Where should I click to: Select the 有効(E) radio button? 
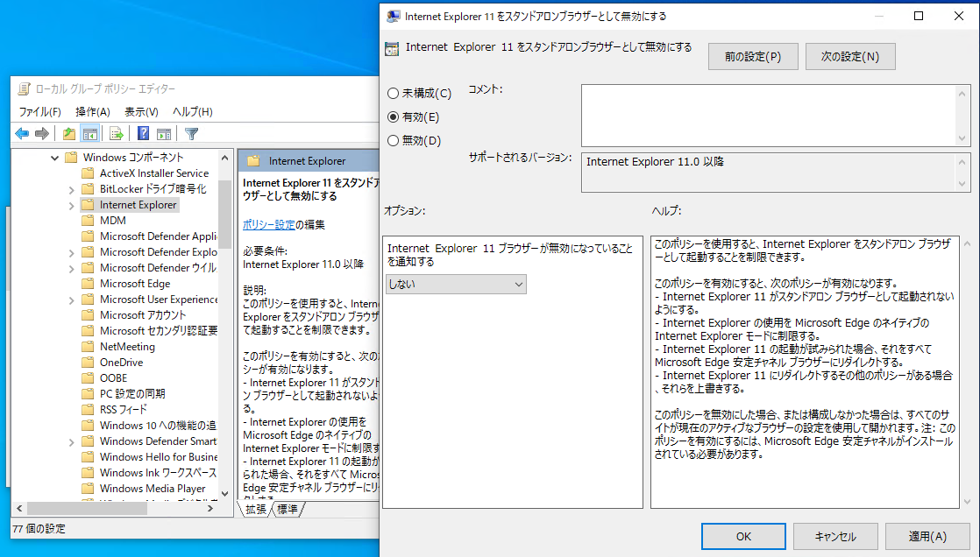pos(393,116)
